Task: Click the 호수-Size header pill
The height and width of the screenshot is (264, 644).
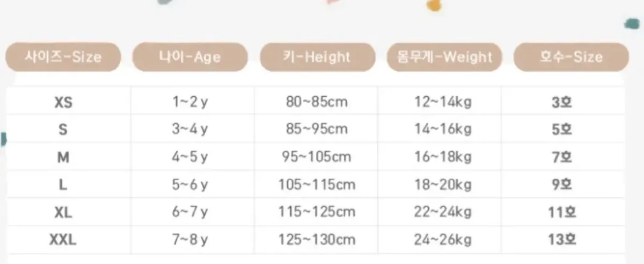Action: coord(571,56)
